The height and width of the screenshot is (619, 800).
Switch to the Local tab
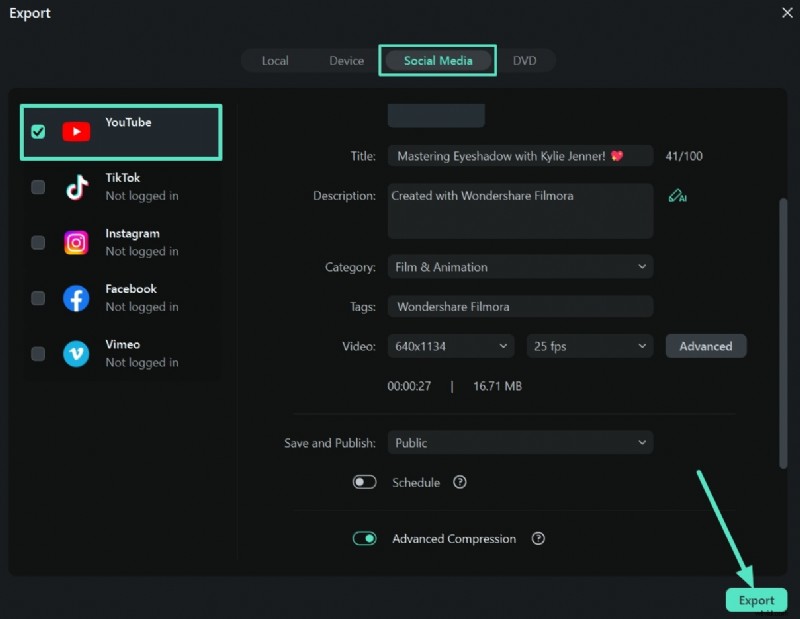click(275, 60)
